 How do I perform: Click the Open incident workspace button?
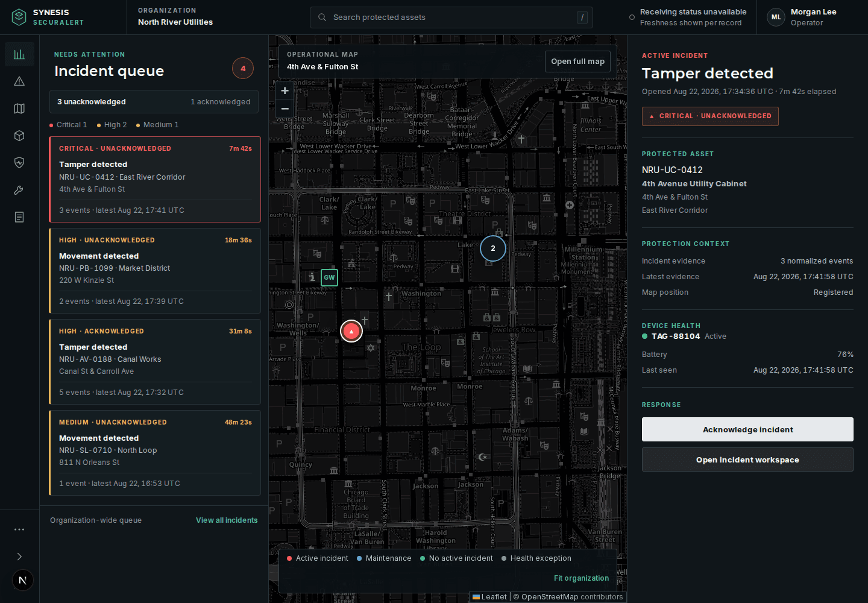[747, 459]
